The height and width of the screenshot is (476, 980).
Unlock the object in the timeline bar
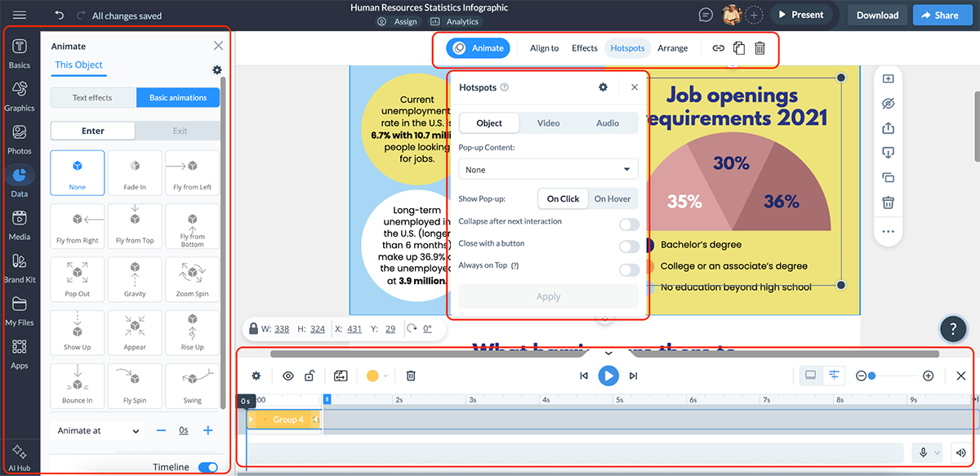(309, 376)
